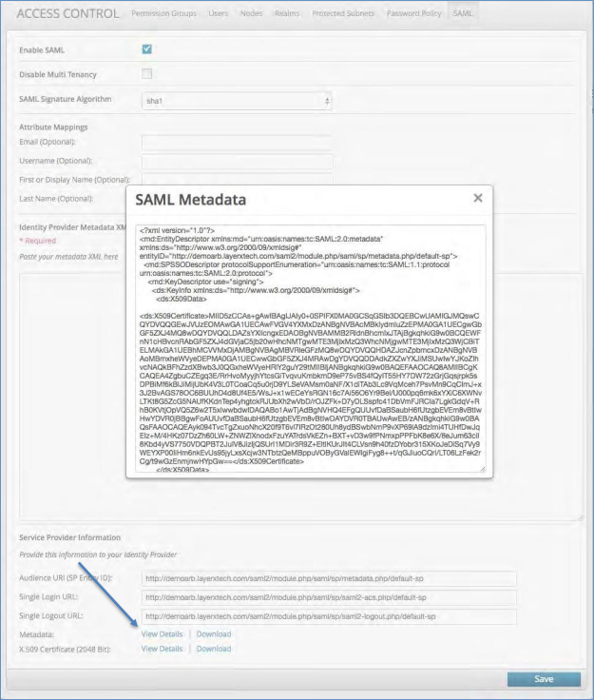
Task: Download the X.509 Certificate
Action: (x=214, y=649)
